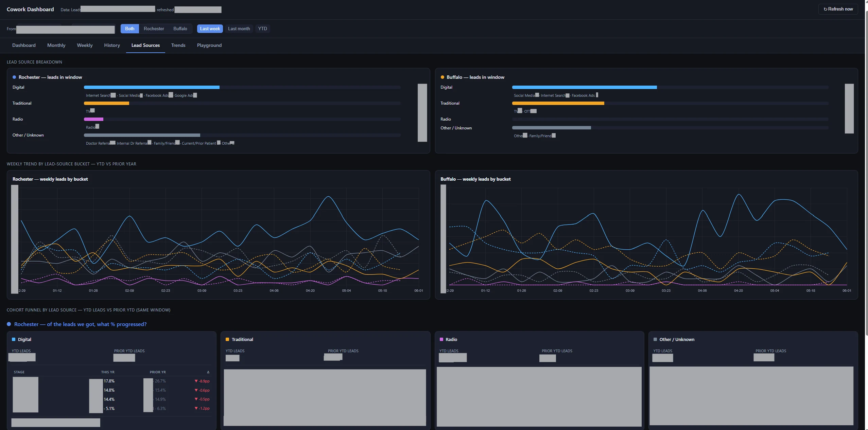Select the YTD date range
Image resolution: width=868 pixels, height=430 pixels.
click(262, 29)
